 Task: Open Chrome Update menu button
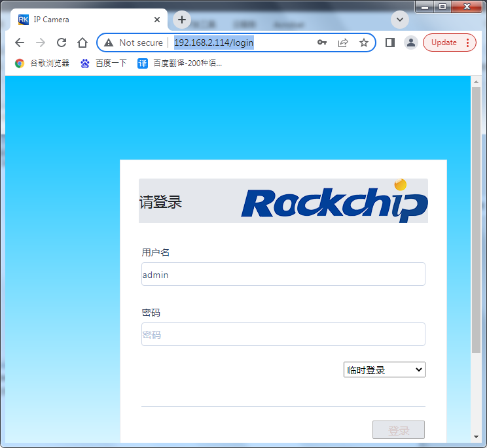[x=449, y=43]
